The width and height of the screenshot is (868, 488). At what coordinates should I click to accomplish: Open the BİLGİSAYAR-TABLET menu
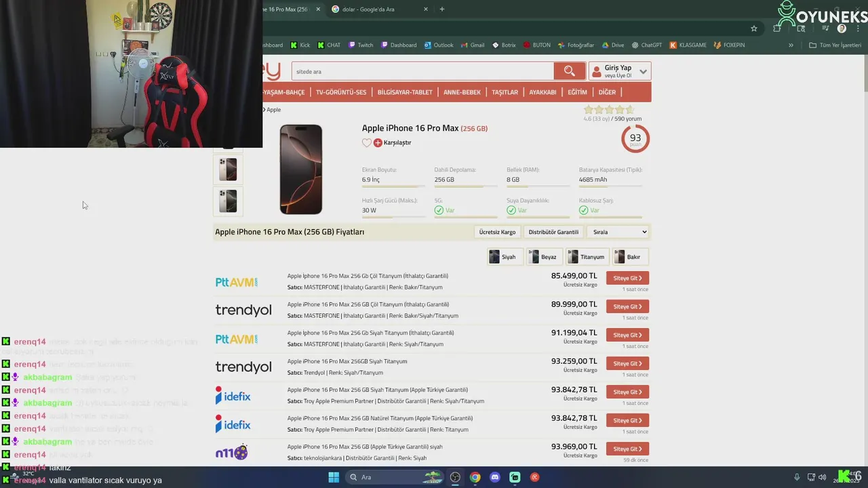(405, 92)
